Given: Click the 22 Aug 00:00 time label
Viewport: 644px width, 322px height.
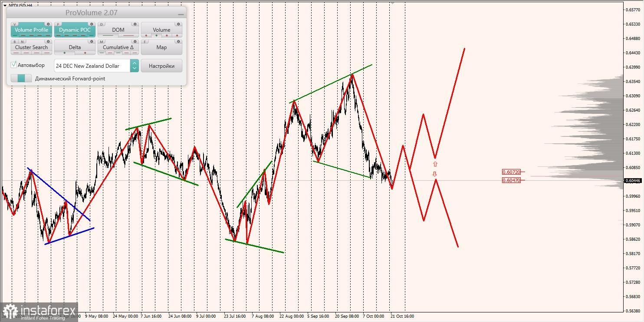Looking at the screenshot, I should pyautogui.click(x=291, y=316).
